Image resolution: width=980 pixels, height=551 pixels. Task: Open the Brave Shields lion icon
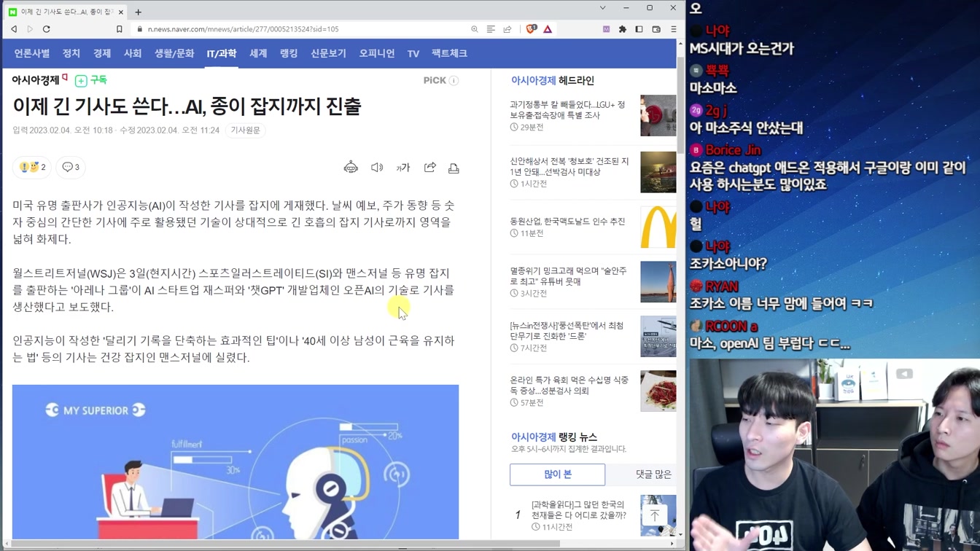(x=531, y=29)
